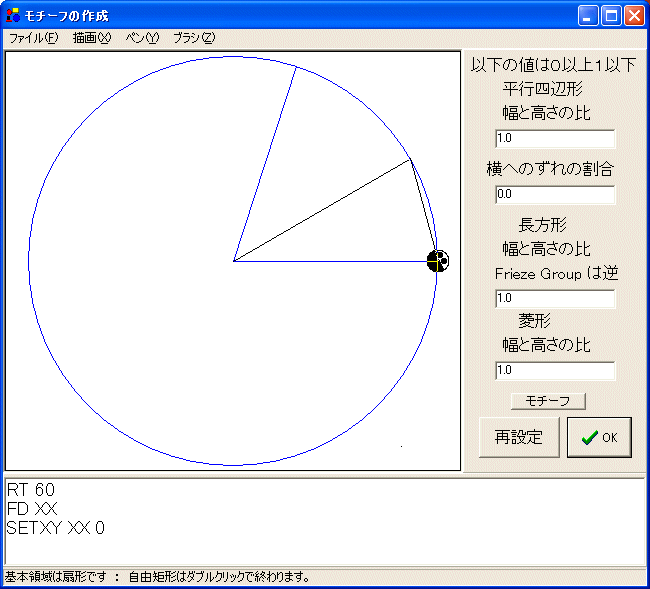
Task: Open the ファイル(F) menu
Action: pos(33,38)
